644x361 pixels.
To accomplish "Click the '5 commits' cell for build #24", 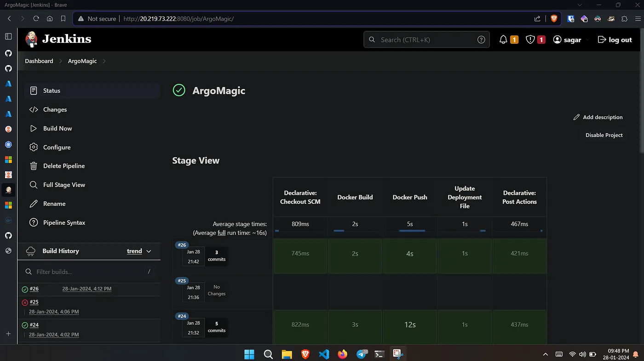I will point(217,327).
